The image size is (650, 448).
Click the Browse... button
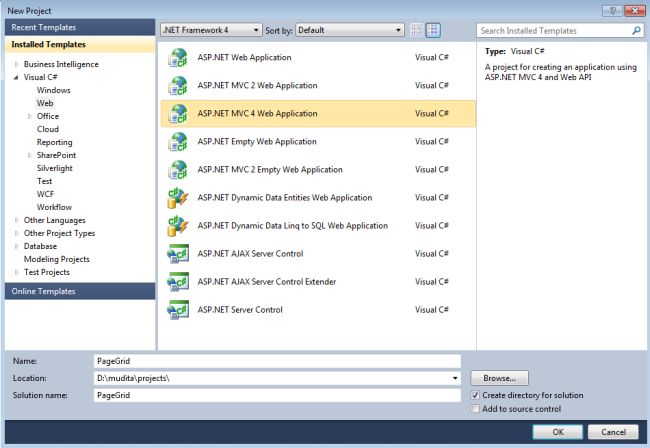(499, 378)
